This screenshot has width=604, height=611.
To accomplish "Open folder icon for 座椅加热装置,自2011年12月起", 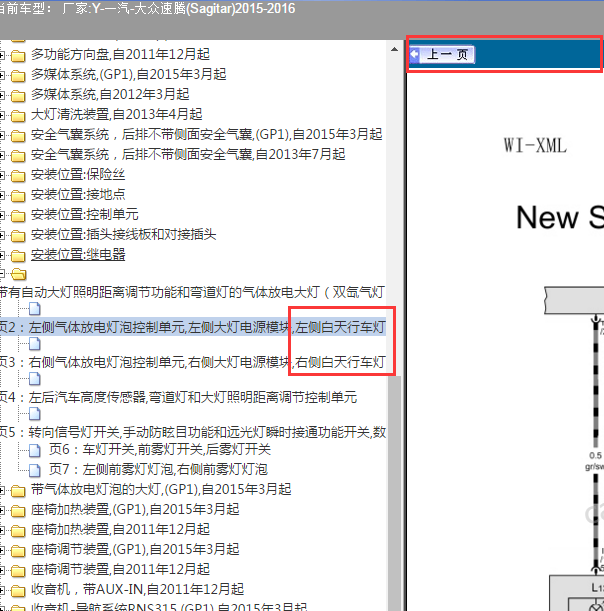I will [18, 531].
